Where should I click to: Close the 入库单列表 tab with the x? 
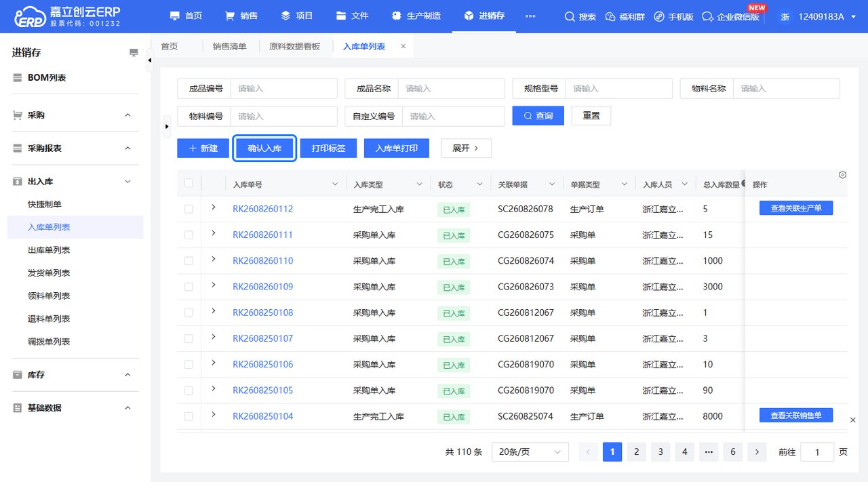click(x=403, y=46)
